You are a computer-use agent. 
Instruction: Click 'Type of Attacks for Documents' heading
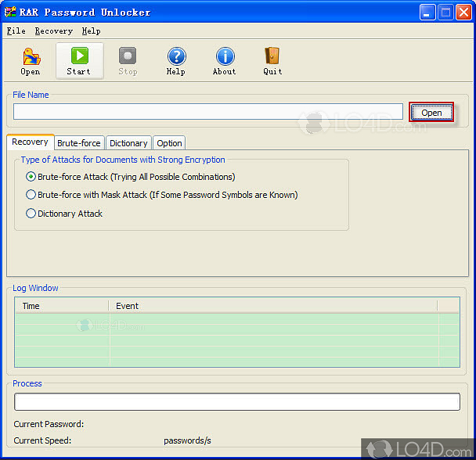coord(123,160)
